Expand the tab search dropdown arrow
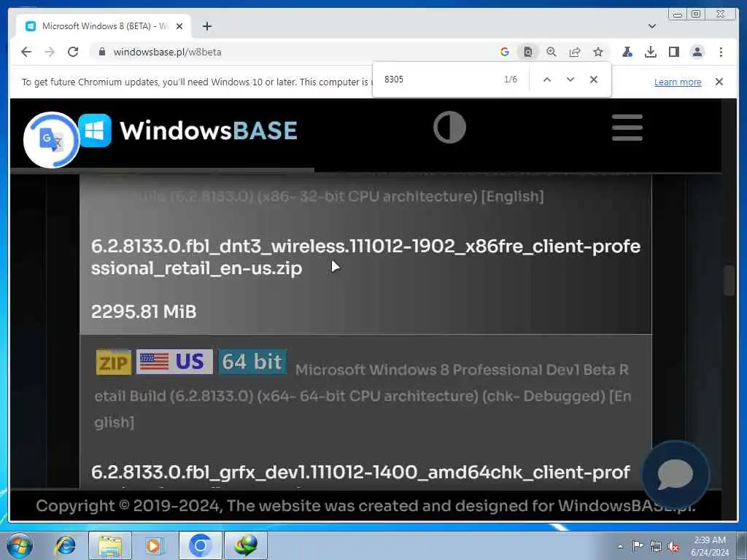Viewport: 747px width, 560px height. tap(652, 26)
